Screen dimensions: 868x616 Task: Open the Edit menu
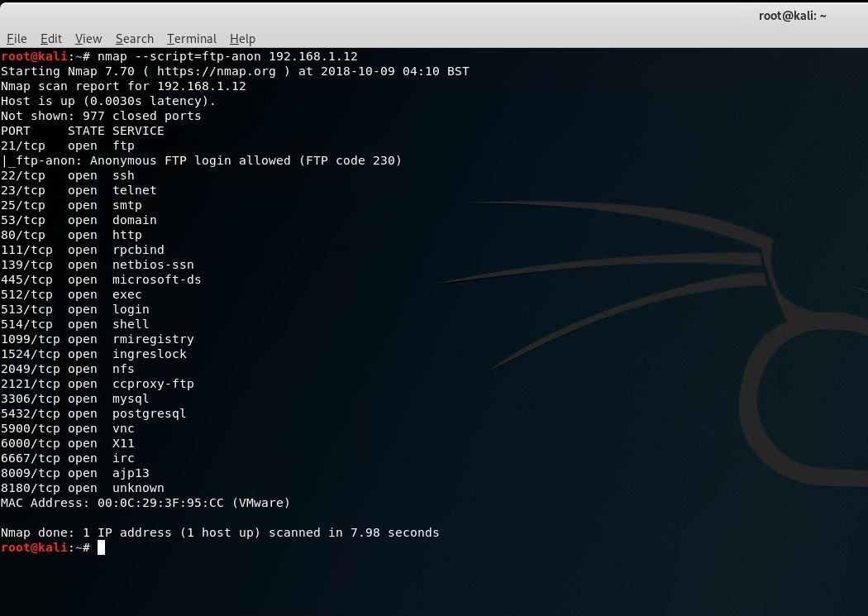(51, 39)
